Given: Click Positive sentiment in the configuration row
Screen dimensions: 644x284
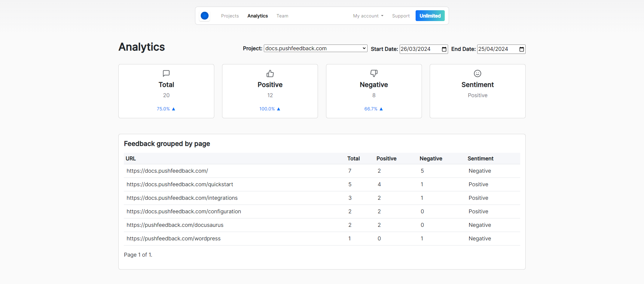Looking at the screenshot, I should pos(478,211).
